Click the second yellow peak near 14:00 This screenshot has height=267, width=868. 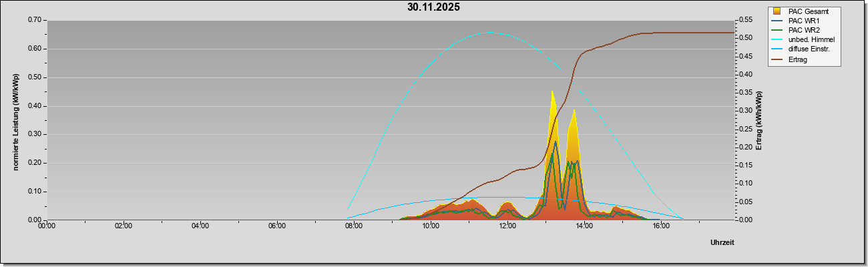pos(574,111)
